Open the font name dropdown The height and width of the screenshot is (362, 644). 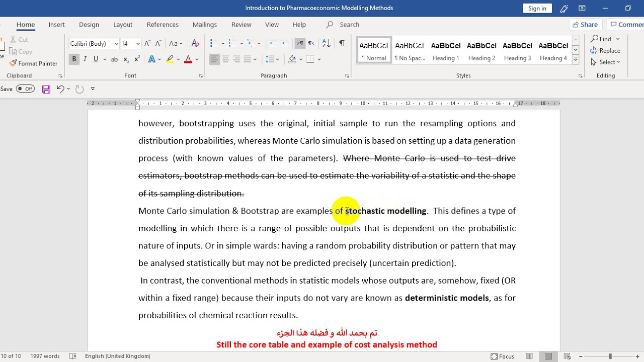(116, 44)
